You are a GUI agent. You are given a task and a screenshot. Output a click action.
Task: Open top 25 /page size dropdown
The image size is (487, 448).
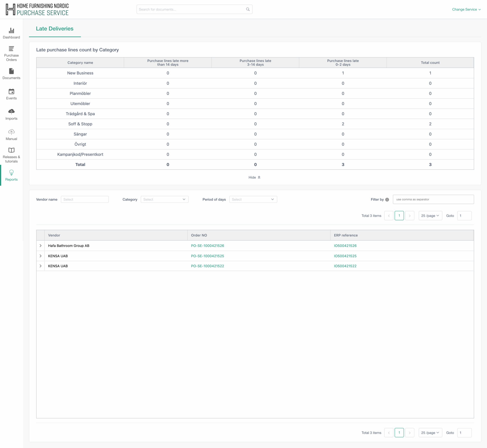click(x=430, y=216)
